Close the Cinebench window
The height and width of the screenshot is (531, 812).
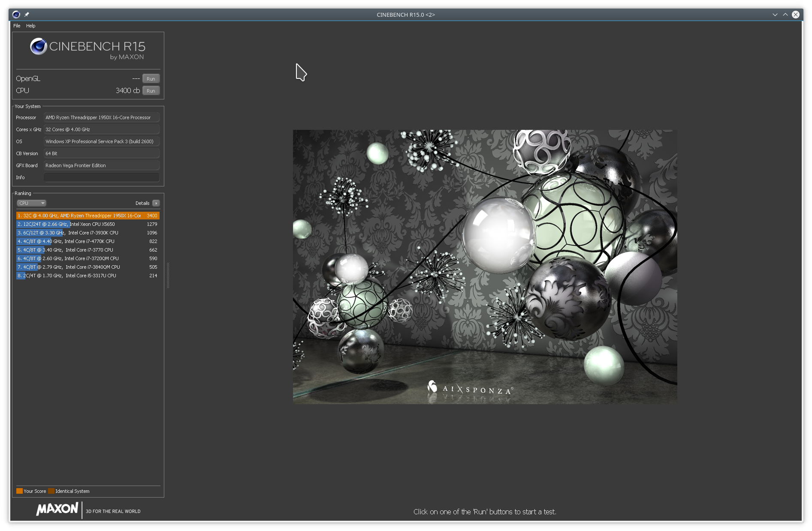[x=796, y=15]
